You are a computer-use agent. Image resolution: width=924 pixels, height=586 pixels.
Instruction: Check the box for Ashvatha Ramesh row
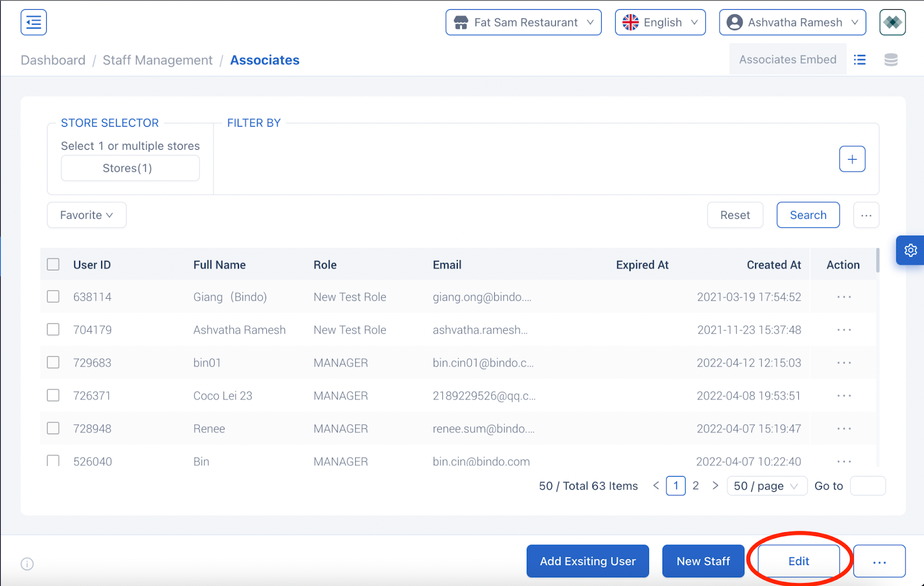tap(53, 330)
